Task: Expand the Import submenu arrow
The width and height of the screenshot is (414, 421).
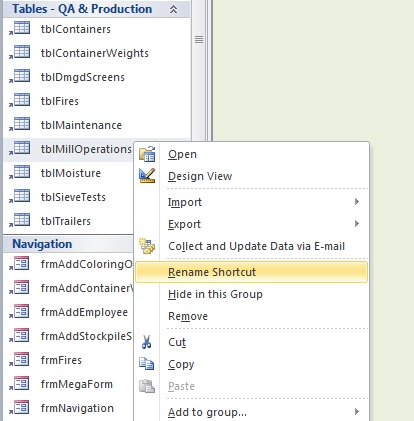Action: (x=357, y=202)
